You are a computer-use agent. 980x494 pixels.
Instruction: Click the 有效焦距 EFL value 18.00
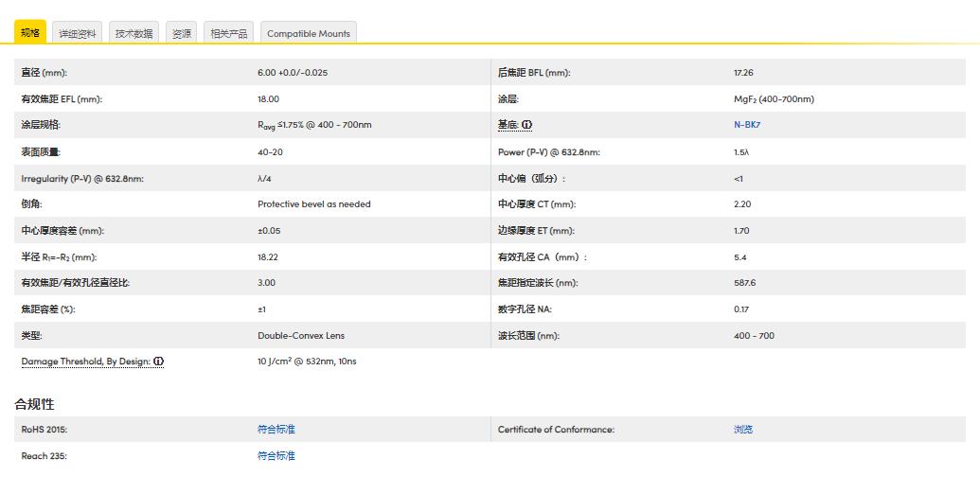(268, 99)
